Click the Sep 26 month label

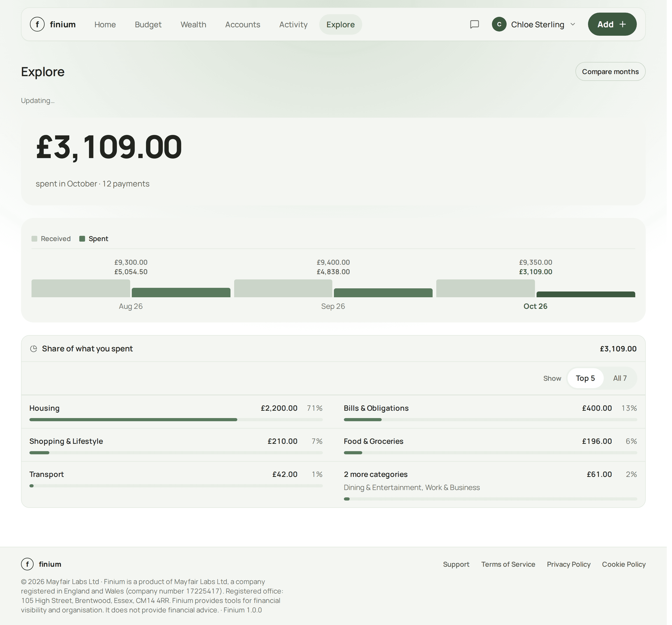coord(333,306)
